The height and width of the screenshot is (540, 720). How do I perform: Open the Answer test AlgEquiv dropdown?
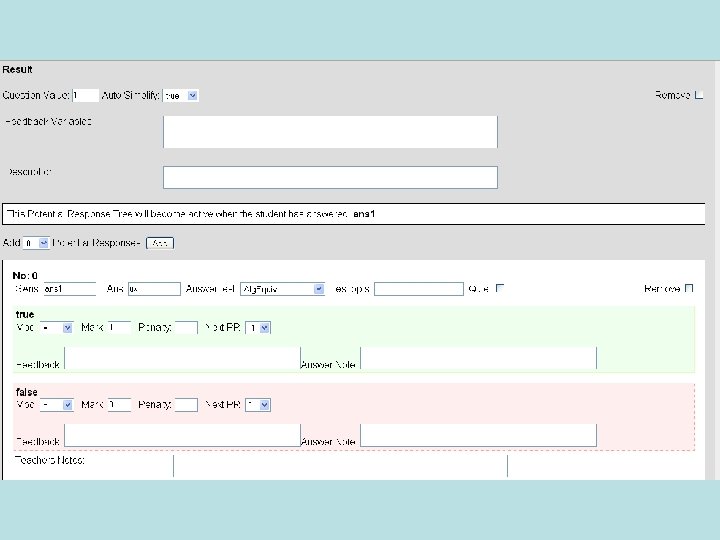click(x=282, y=289)
